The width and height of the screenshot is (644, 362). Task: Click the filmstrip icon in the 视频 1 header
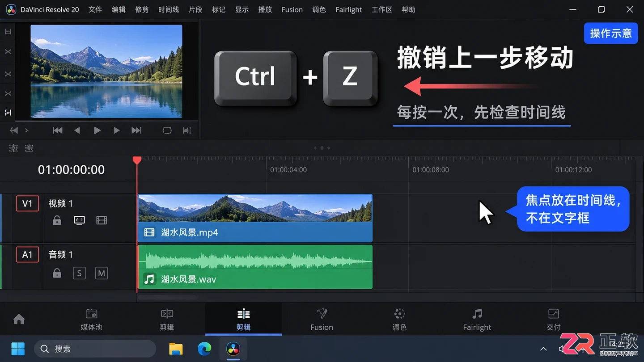point(102,220)
